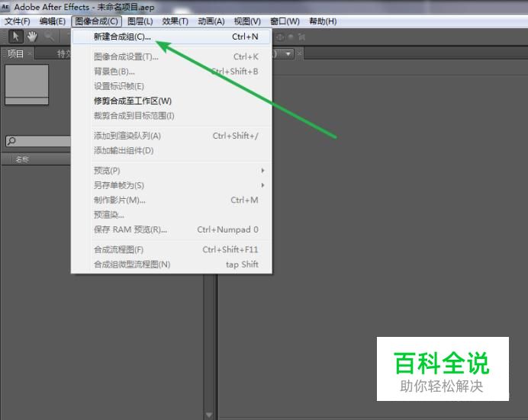
Task: Open the 图层(L) menu
Action: [x=140, y=21]
